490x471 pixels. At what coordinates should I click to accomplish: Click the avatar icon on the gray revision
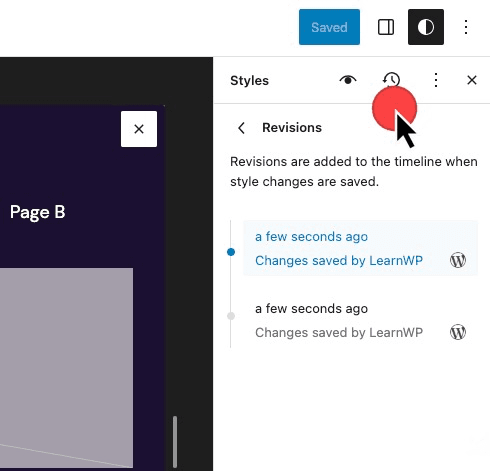(458, 332)
